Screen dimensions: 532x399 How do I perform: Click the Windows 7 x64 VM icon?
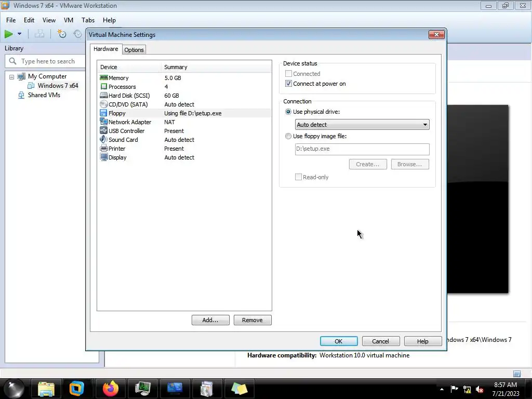[31, 86]
